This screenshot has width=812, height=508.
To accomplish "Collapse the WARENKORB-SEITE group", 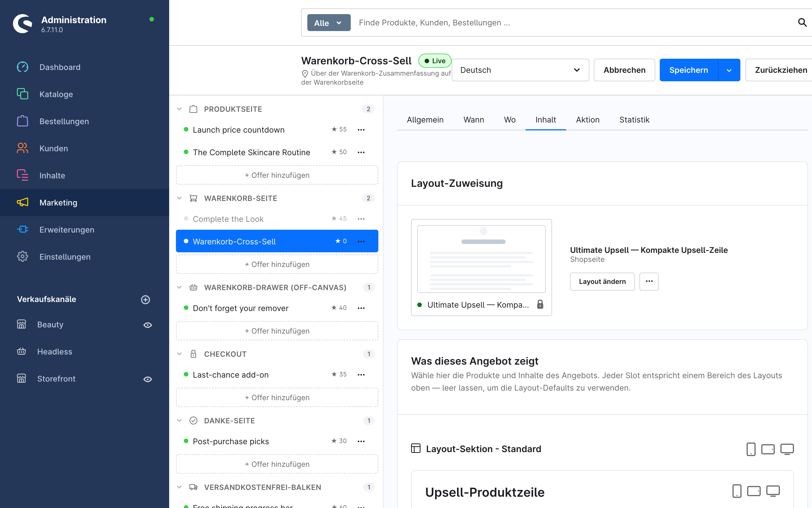I will (180, 198).
